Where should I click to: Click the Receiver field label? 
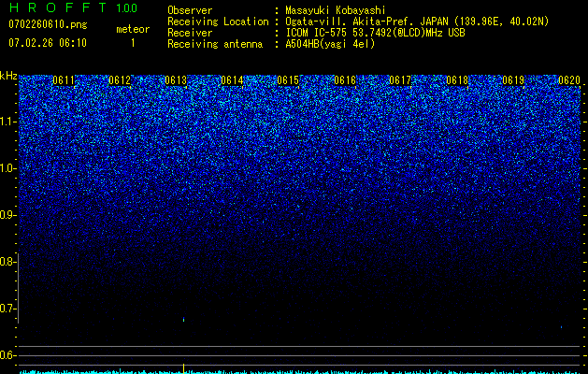coord(190,33)
